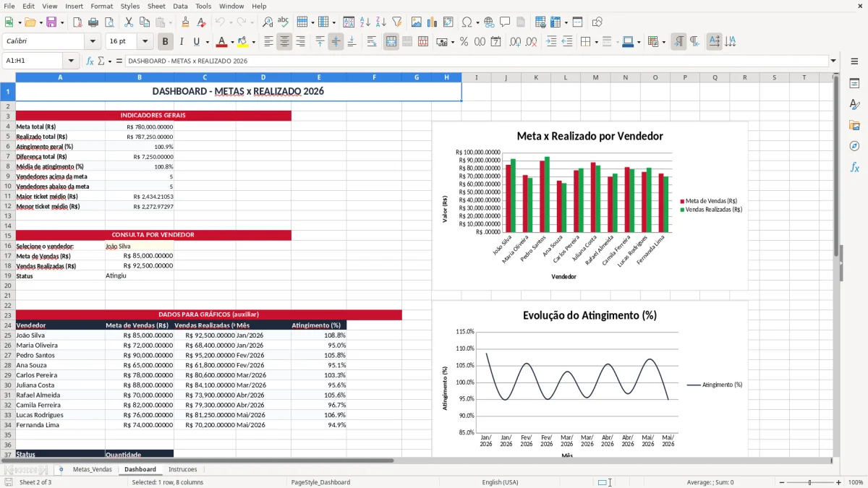868x488 pixels.
Task: Click the zoom in plus button
Action: tap(838, 482)
